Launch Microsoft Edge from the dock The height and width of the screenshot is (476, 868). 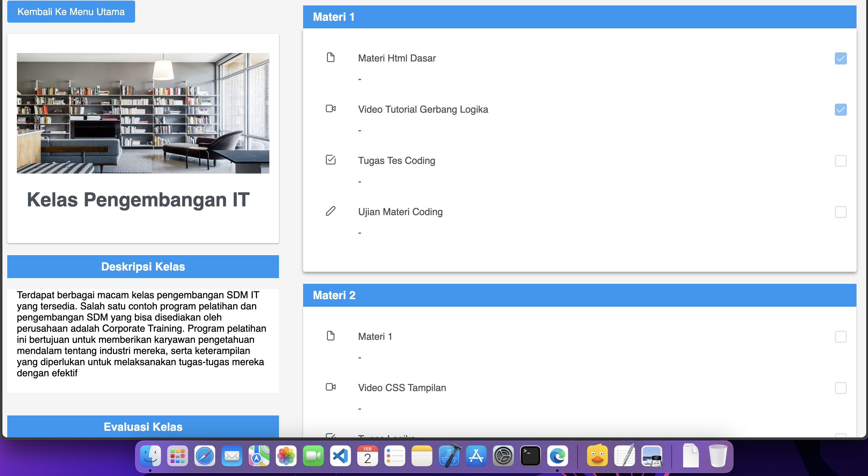click(557, 456)
